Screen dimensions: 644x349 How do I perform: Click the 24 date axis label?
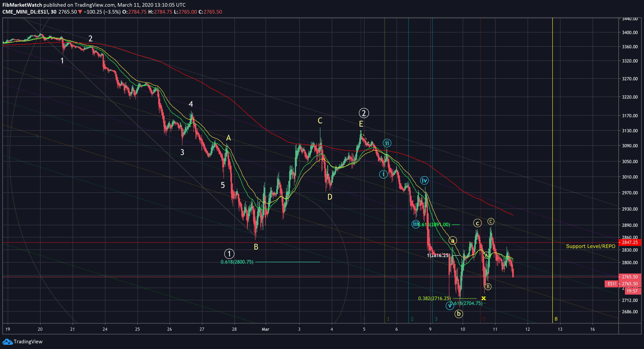click(x=105, y=329)
